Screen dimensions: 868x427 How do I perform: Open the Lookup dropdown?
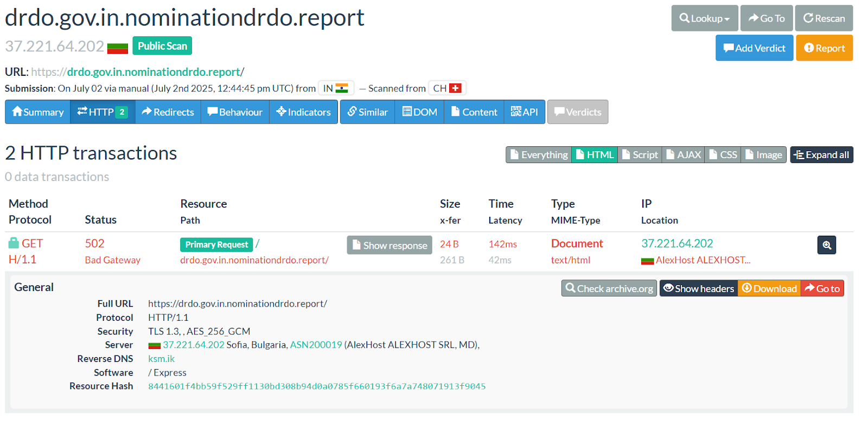pos(704,18)
